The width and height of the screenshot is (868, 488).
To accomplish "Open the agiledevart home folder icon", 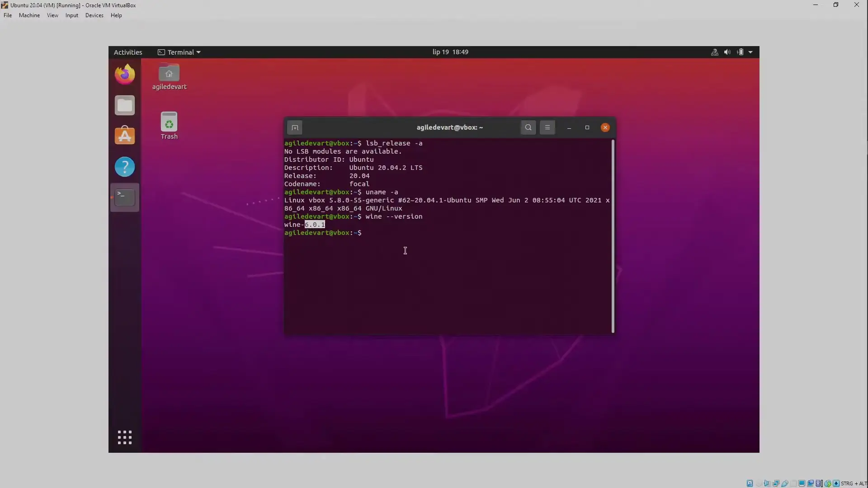I will click(169, 77).
